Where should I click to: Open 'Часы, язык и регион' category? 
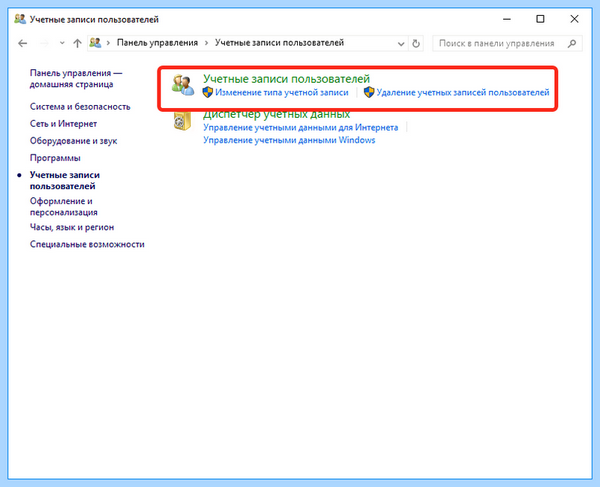click(x=72, y=227)
